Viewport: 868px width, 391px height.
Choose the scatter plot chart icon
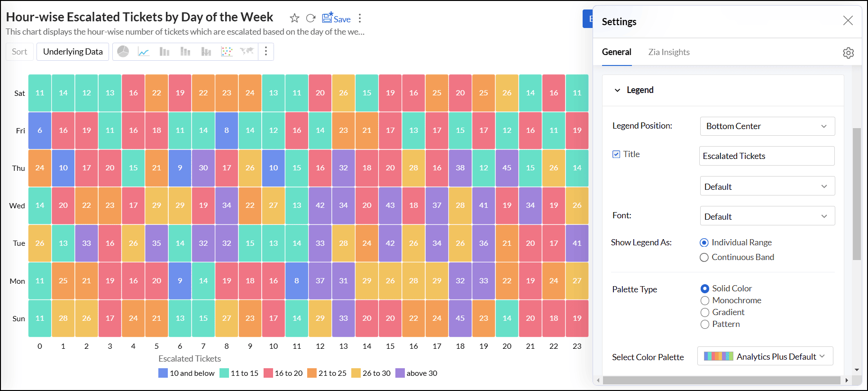click(x=227, y=52)
